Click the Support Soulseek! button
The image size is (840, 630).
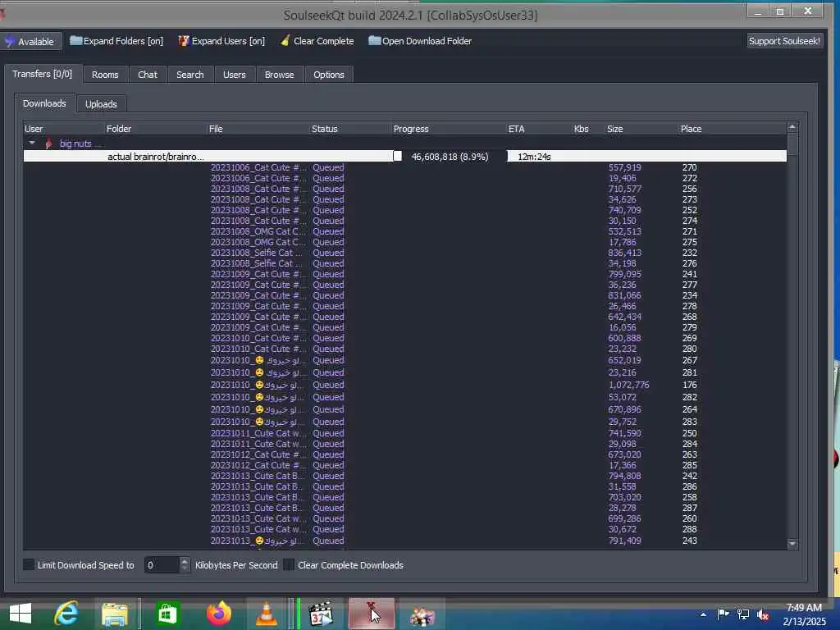[x=784, y=41]
